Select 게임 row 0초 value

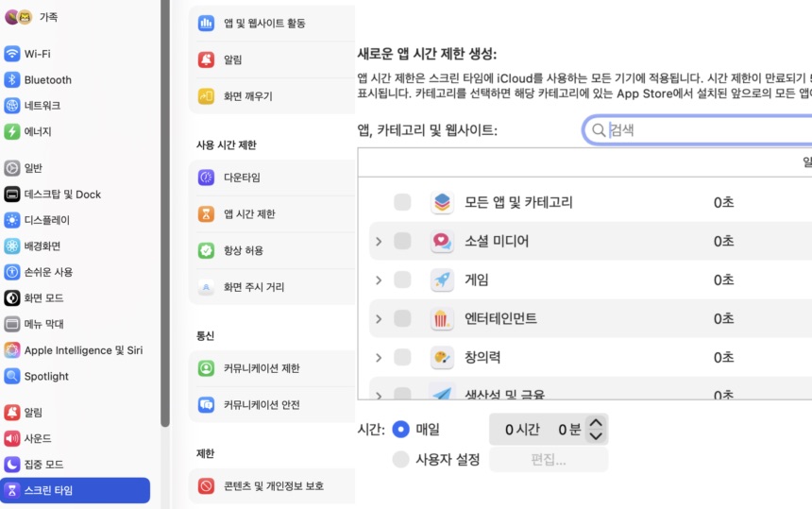(723, 280)
